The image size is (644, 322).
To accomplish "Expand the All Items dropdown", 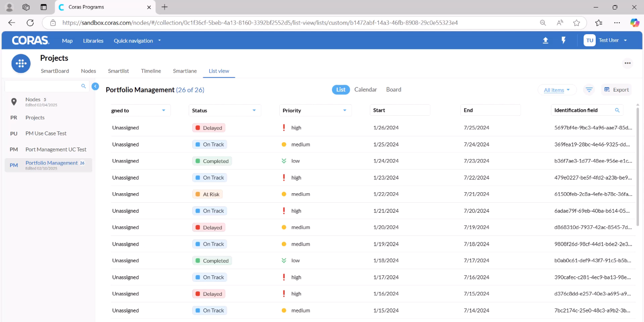I will 557,90.
